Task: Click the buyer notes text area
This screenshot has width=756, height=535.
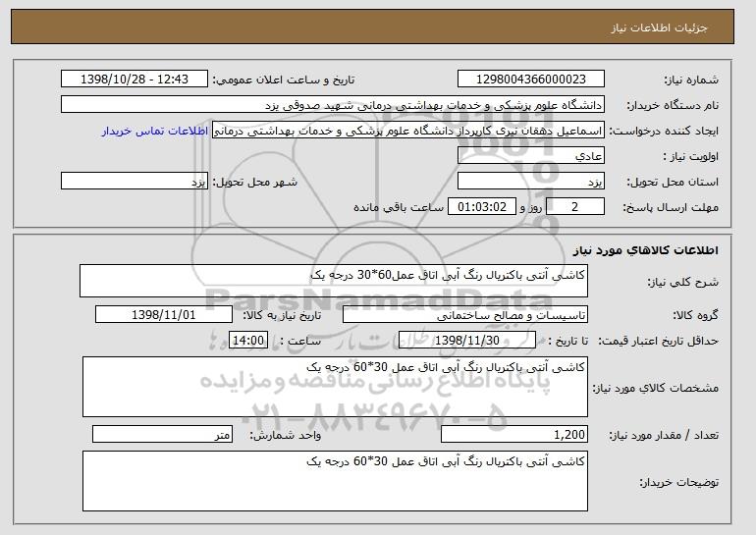Action: tap(335, 481)
